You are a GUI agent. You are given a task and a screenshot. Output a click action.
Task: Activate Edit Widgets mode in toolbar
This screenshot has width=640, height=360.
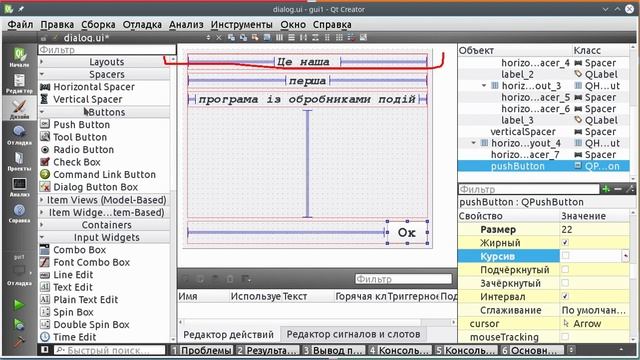pos(231,38)
